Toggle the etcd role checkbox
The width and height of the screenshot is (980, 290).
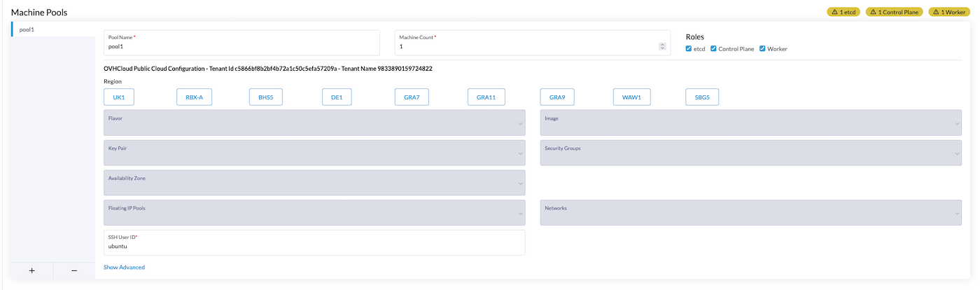click(689, 49)
